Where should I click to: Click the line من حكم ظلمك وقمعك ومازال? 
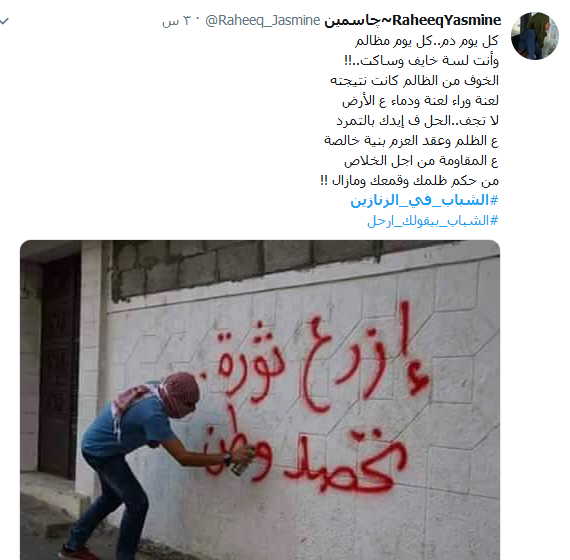tap(409, 181)
